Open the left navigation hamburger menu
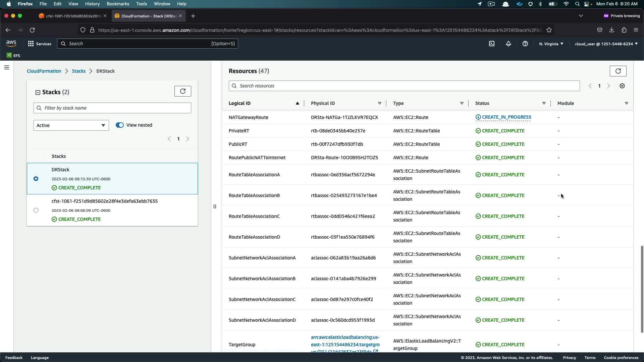The image size is (644, 362). click(7, 67)
